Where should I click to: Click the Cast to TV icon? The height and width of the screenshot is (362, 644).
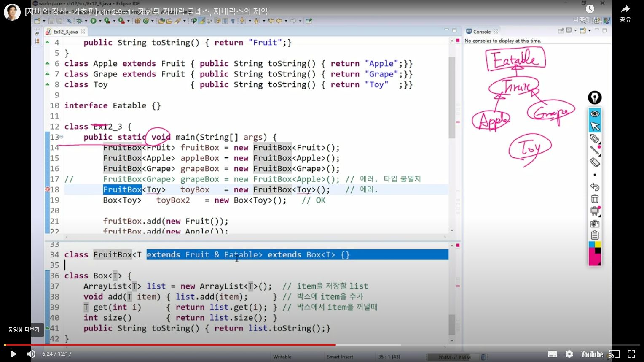pyautogui.click(x=614, y=354)
